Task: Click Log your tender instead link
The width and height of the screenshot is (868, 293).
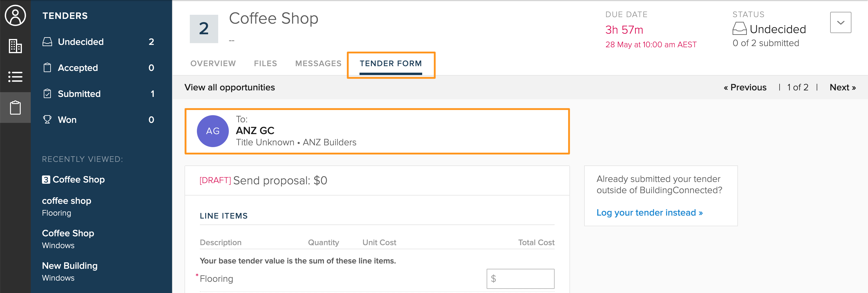Action: (649, 212)
